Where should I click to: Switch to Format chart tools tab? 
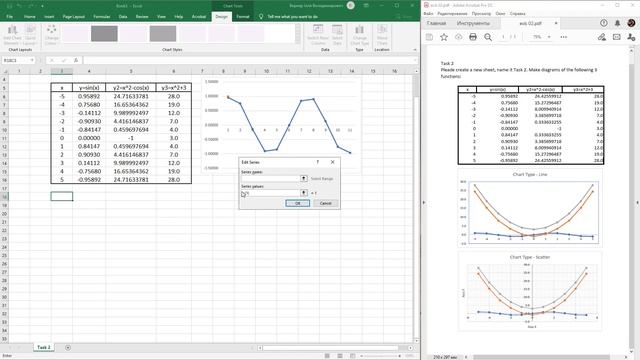pyautogui.click(x=242, y=17)
